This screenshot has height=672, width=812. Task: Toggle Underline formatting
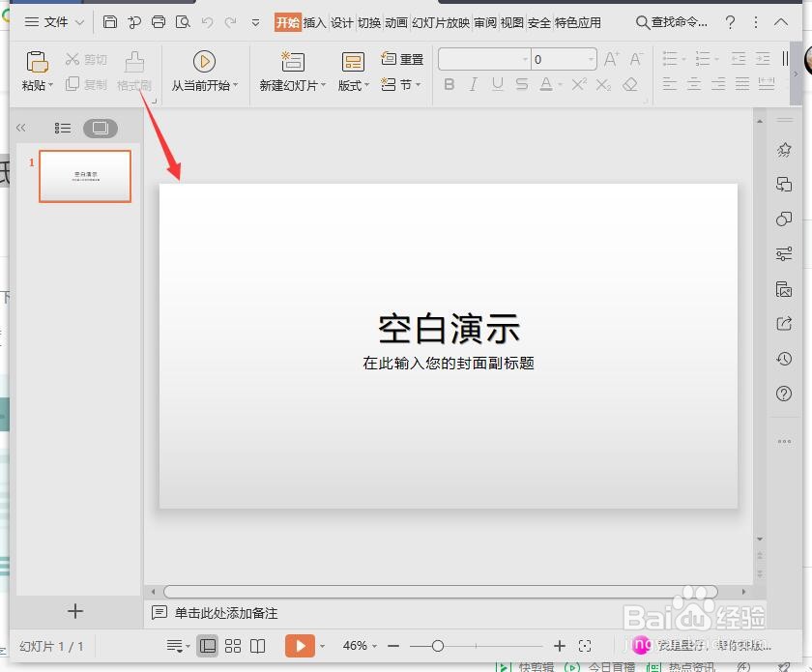[x=498, y=84]
